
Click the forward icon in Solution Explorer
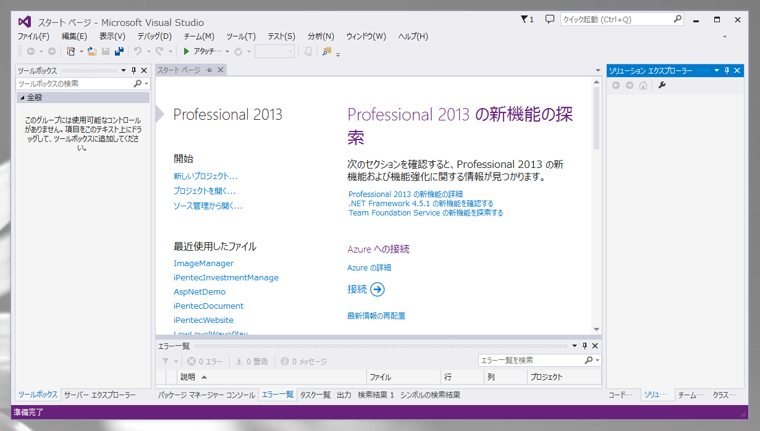629,85
